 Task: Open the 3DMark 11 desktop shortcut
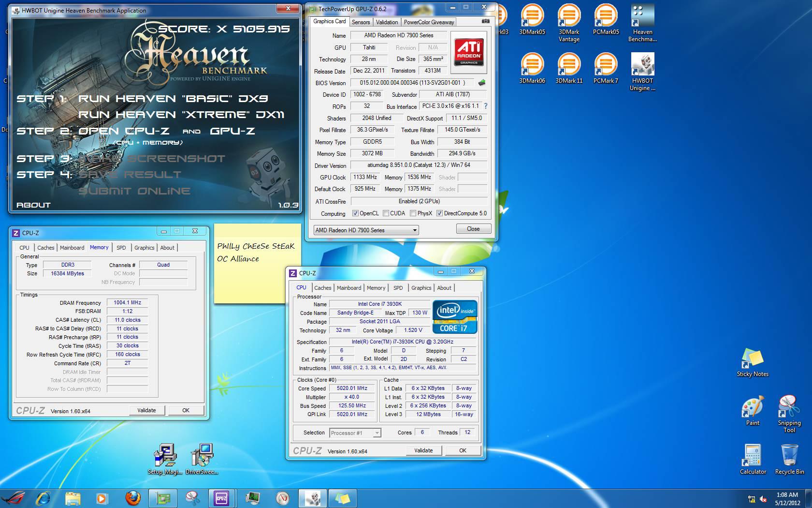[x=569, y=68]
